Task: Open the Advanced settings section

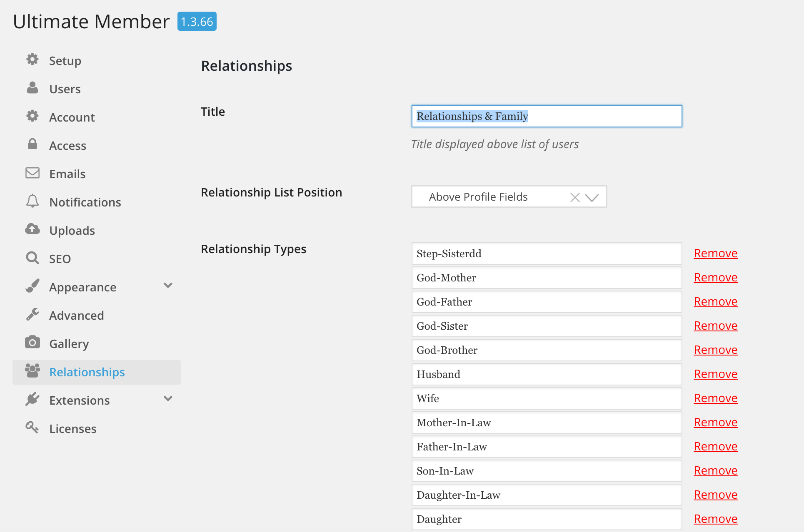Action: (x=76, y=316)
